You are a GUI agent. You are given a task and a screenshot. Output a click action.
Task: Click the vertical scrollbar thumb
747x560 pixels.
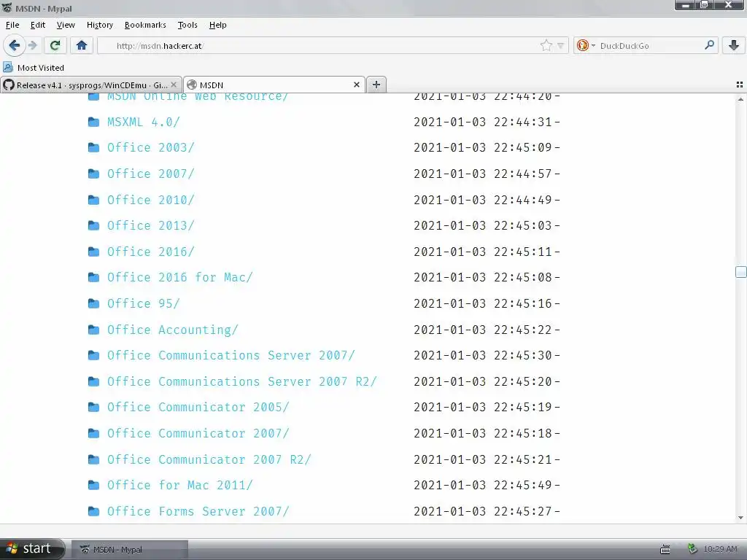click(740, 271)
